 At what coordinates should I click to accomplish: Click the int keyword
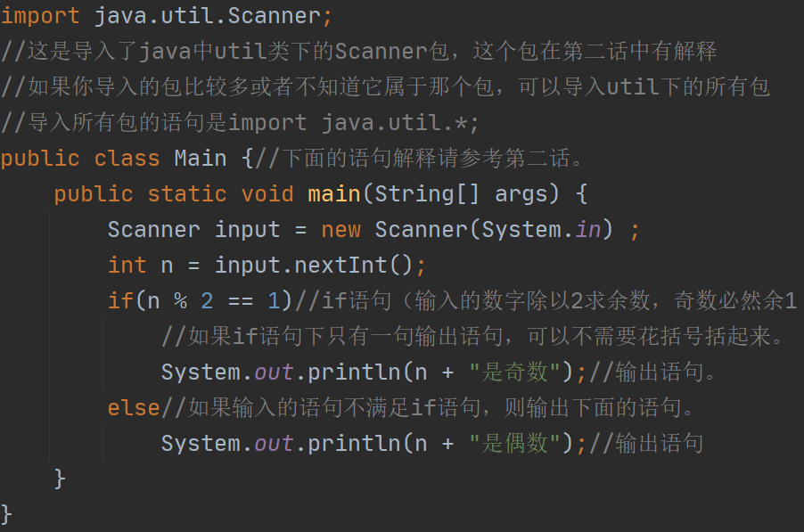pos(127,266)
